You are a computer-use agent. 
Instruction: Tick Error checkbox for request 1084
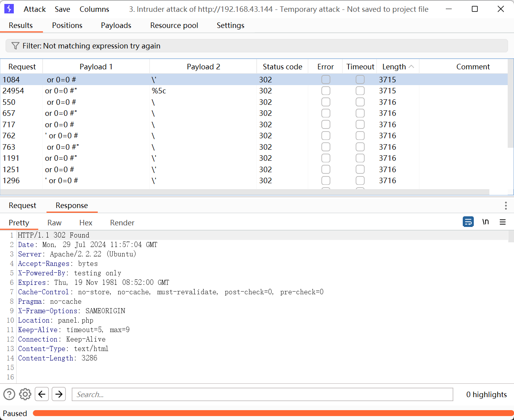point(326,80)
